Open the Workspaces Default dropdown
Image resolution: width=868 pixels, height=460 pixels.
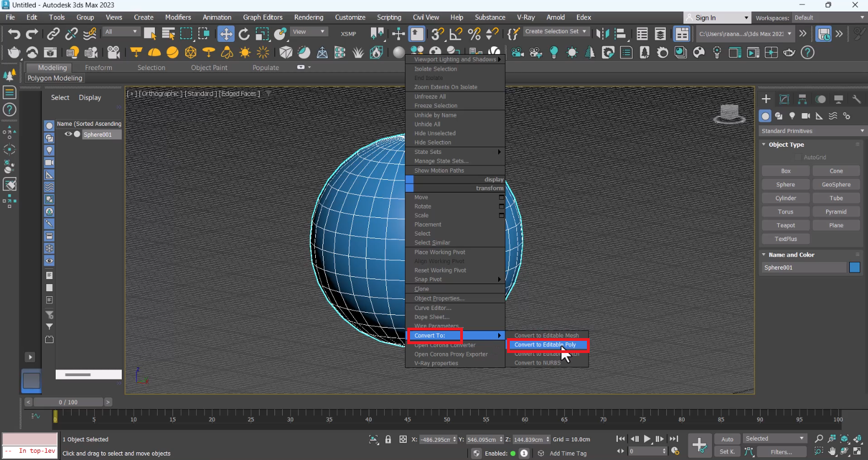828,18
